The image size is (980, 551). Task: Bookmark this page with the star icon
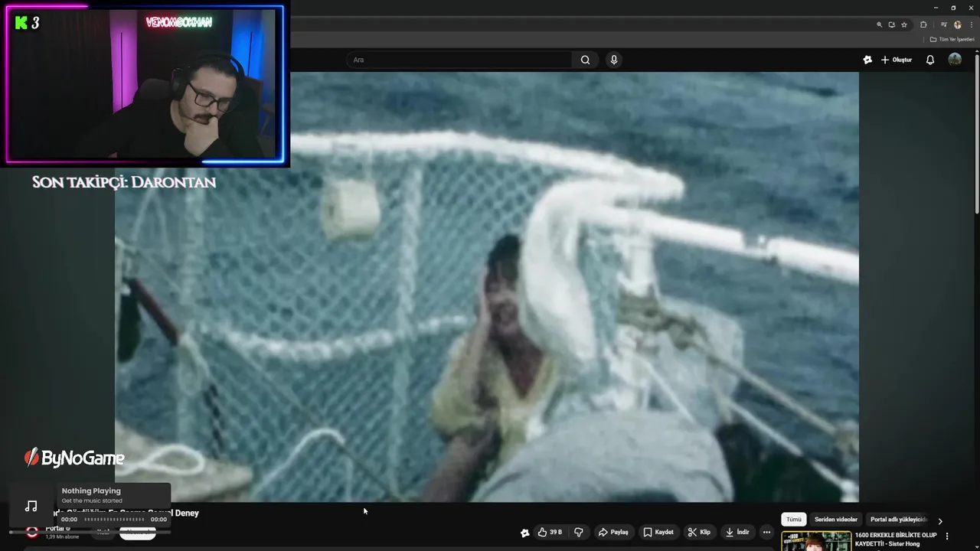pyautogui.click(x=903, y=24)
